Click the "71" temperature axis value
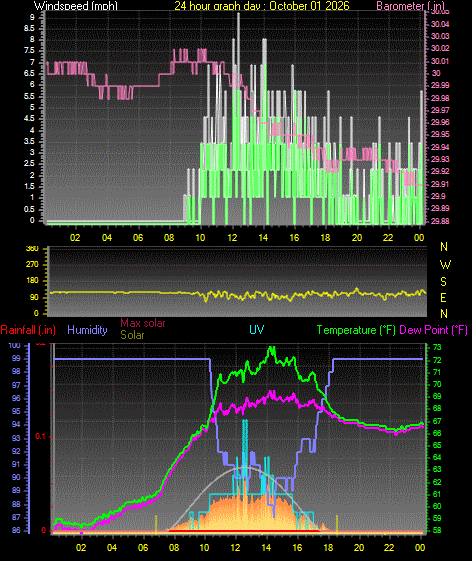The height and width of the screenshot is (561, 472). [437, 372]
